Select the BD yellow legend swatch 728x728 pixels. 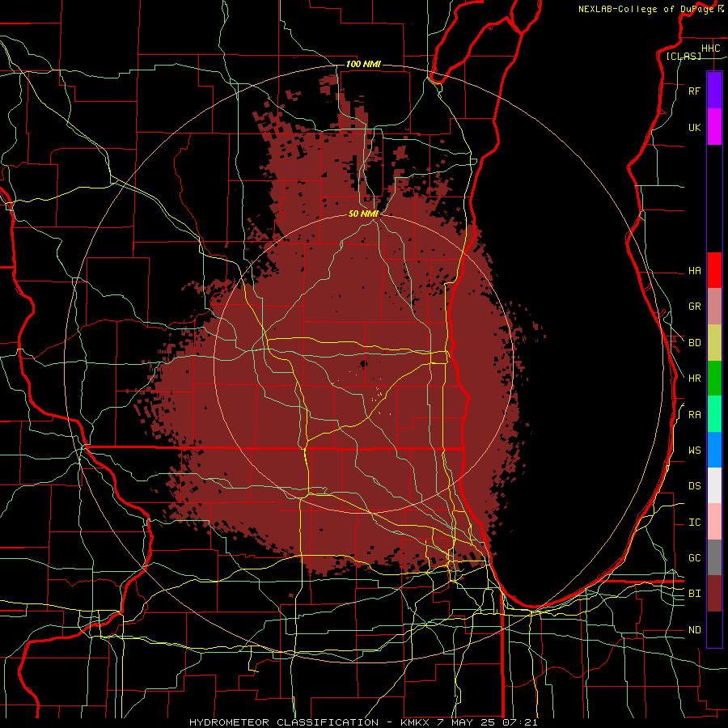(x=714, y=343)
